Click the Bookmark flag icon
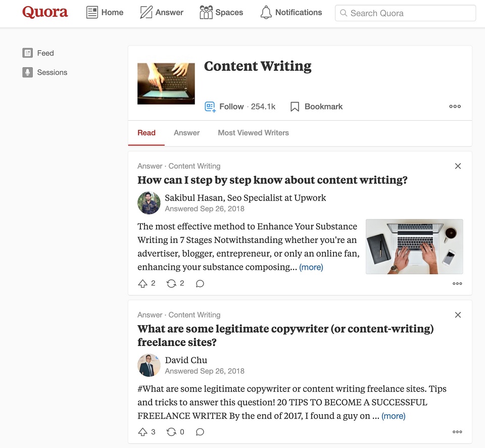Image resolution: width=485 pixels, height=448 pixels. 295,107
